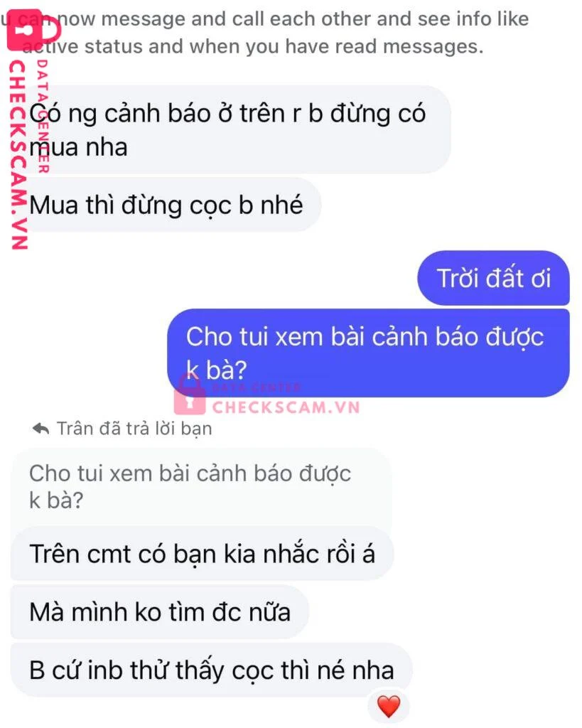
Task: Click the vertical 'DATA CENTER' watermark text
Action: pos(42,116)
